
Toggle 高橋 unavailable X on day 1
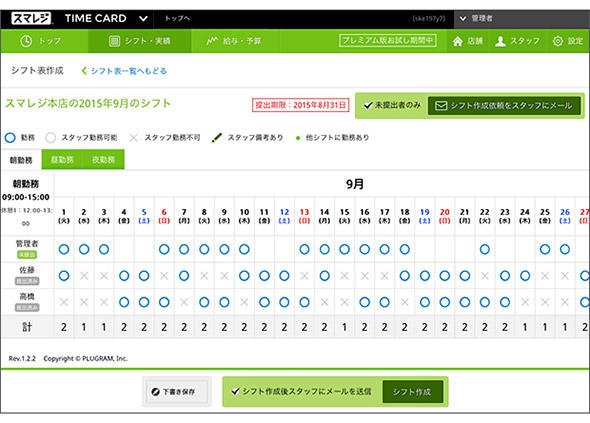click(x=64, y=302)
